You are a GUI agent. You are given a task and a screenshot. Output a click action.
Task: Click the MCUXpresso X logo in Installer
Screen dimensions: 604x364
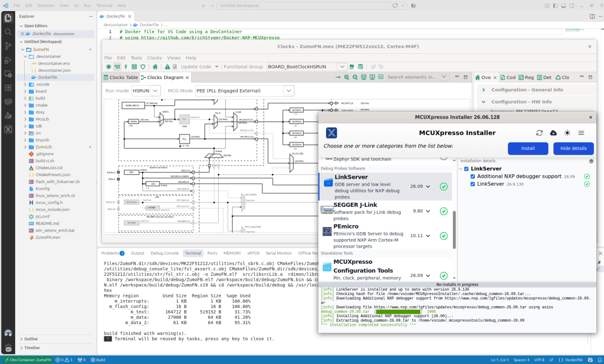click(x=332, y=133)
